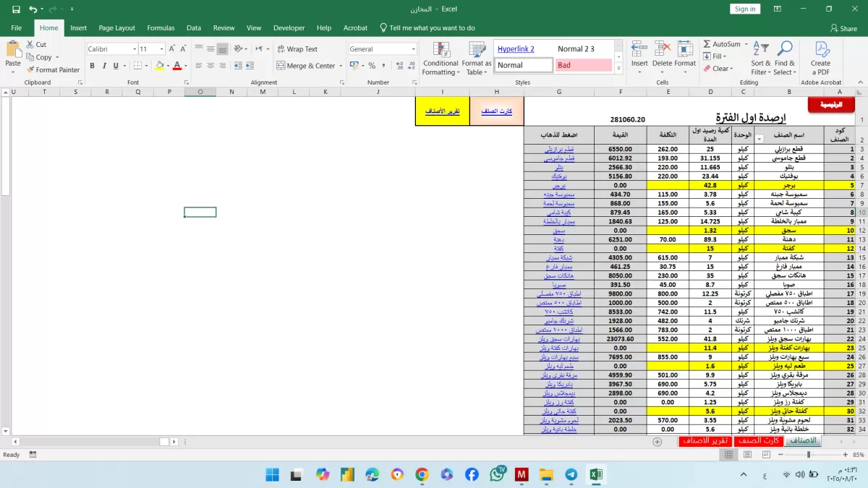Click the Create a PDF icon
The width and height of the screenshot is (868, 488).
click(821, 58)
